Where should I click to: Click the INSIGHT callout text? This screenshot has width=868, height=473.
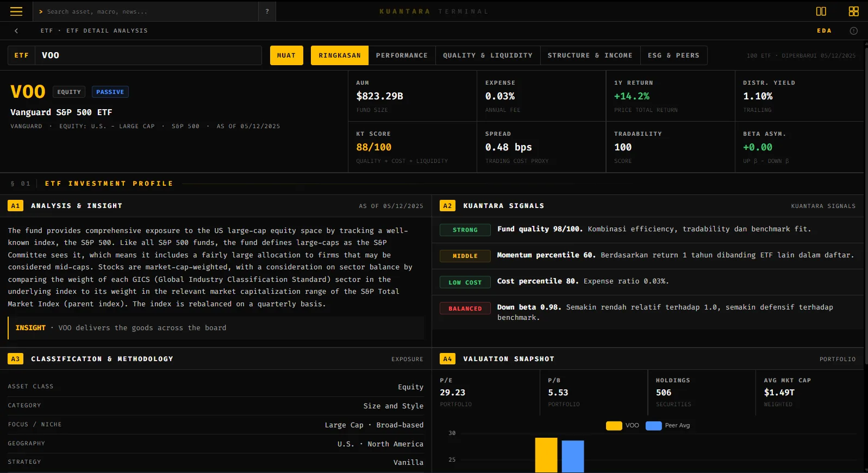pyautogui.click(x=216, y=328)
